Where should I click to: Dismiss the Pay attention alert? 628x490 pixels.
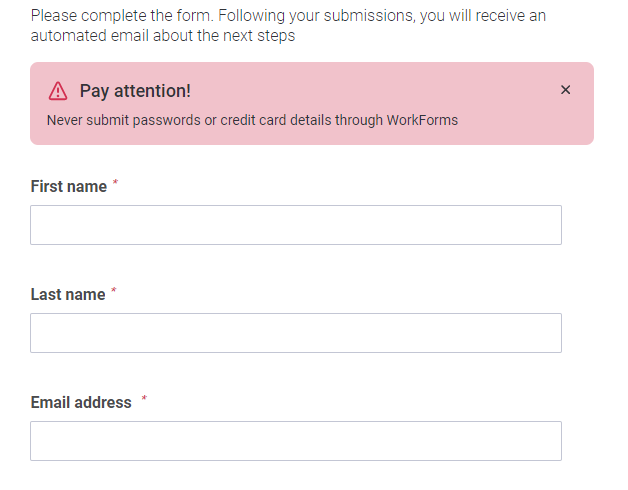coord(565,90)
